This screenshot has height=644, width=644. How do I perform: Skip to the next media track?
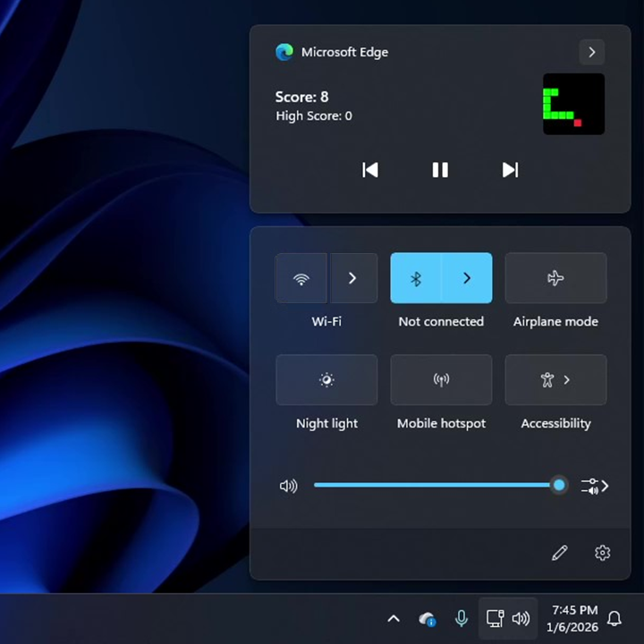(510, 170)
